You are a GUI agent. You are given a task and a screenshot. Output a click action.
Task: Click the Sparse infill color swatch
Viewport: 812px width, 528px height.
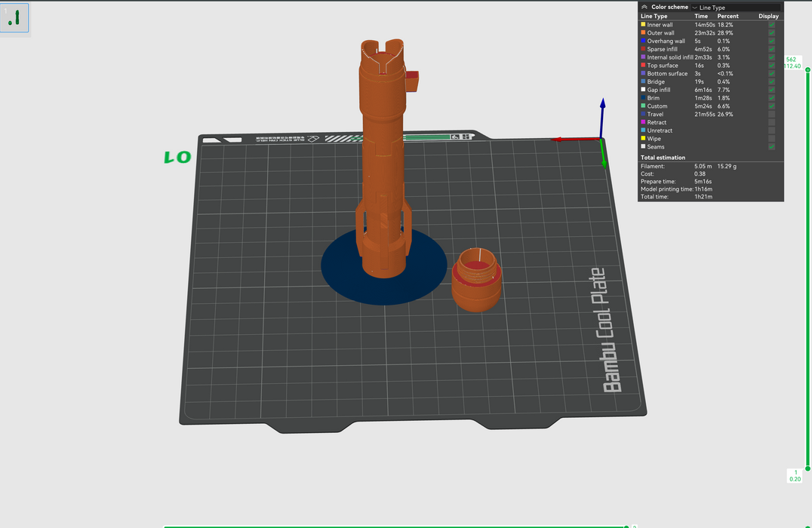point(643,49)
